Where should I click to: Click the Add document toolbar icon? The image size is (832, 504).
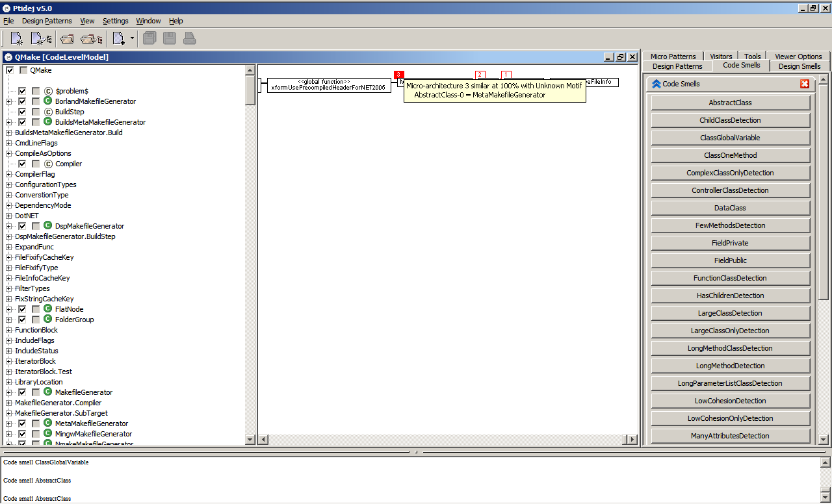pyautogui.click(x=117, y=38)
